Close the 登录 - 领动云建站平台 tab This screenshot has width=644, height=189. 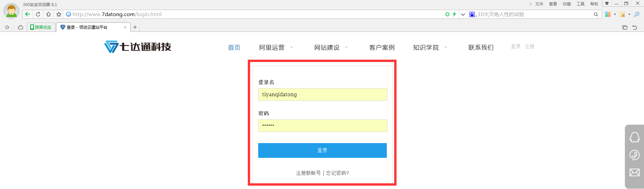point(125,27)
